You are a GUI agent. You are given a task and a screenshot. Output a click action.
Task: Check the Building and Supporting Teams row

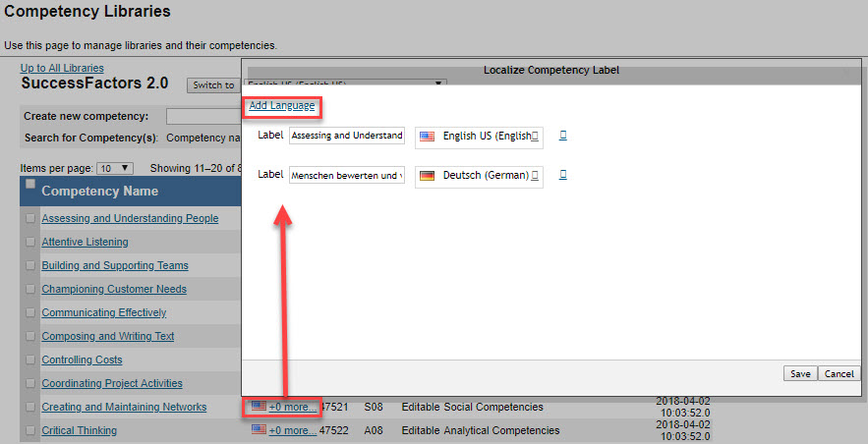30,265
